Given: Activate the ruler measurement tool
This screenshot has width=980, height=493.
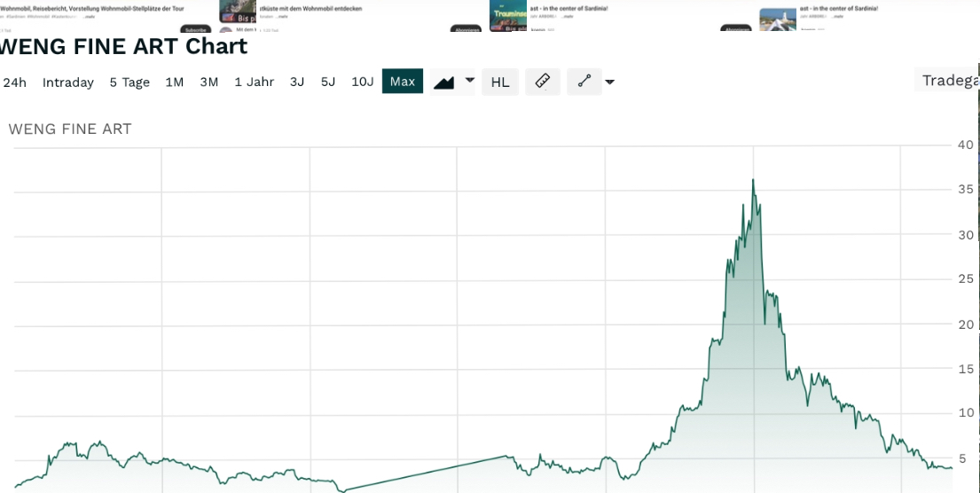Looking at the screenshot, I should (x=543, y=82).
